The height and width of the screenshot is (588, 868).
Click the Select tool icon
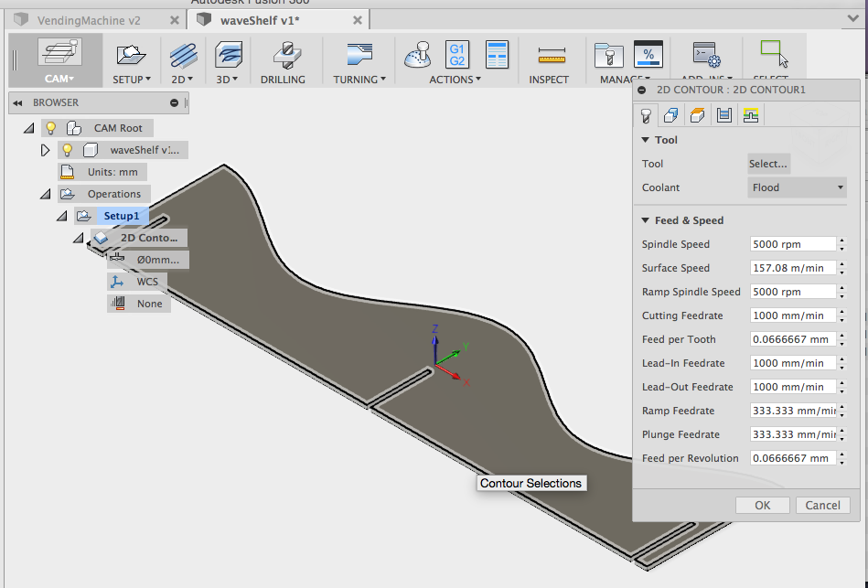click(774, 54)
